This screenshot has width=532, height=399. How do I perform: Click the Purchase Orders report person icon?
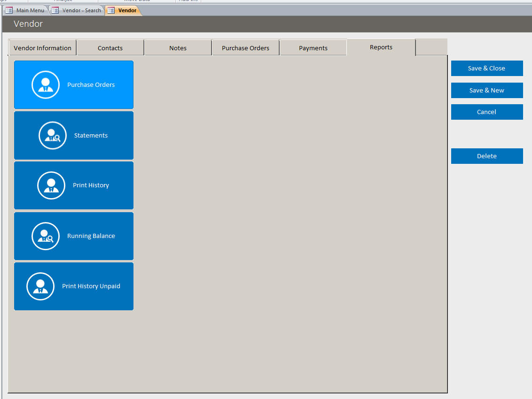point(46,85)
